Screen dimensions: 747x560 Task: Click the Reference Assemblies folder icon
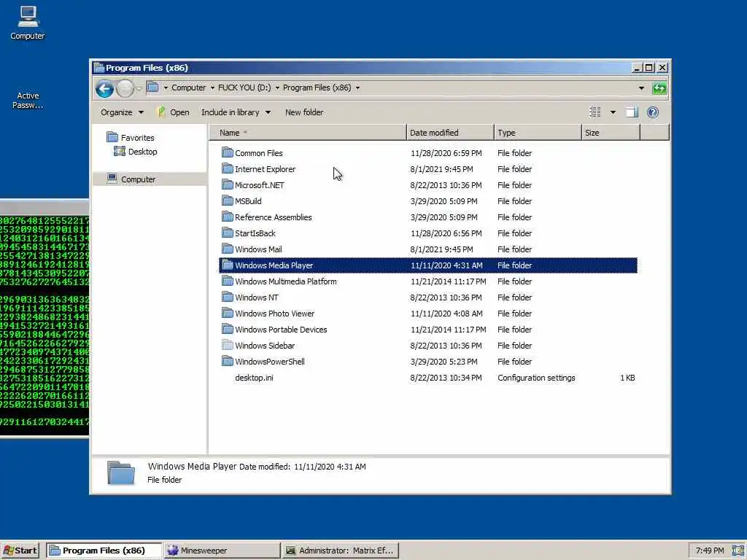(x=228, y=217)
